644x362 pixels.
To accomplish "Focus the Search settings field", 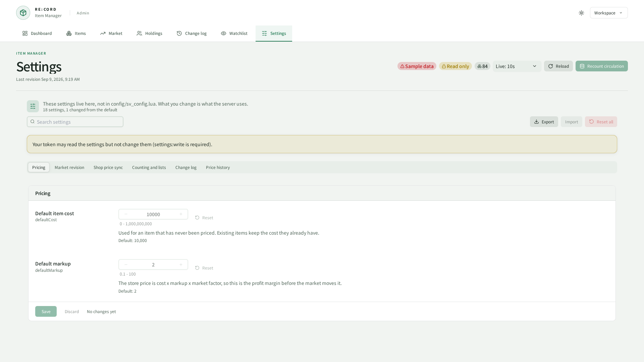I will (75, 122).
